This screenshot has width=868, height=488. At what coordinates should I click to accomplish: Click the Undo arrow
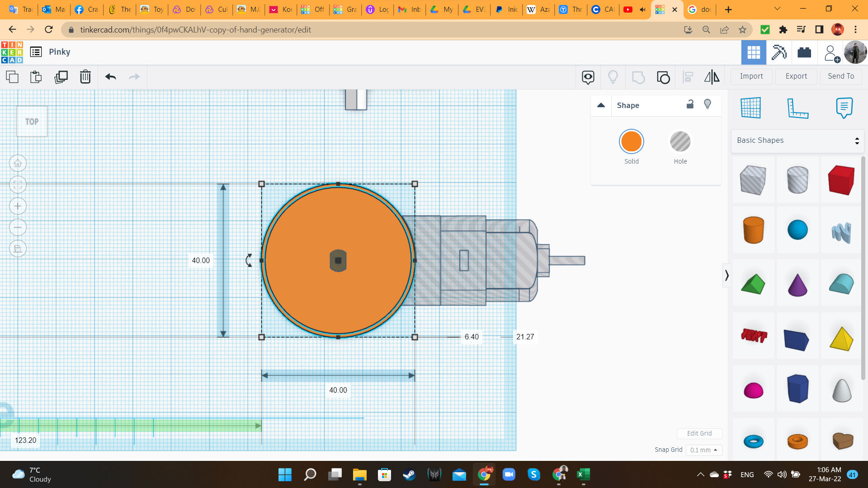coord(110,77)
